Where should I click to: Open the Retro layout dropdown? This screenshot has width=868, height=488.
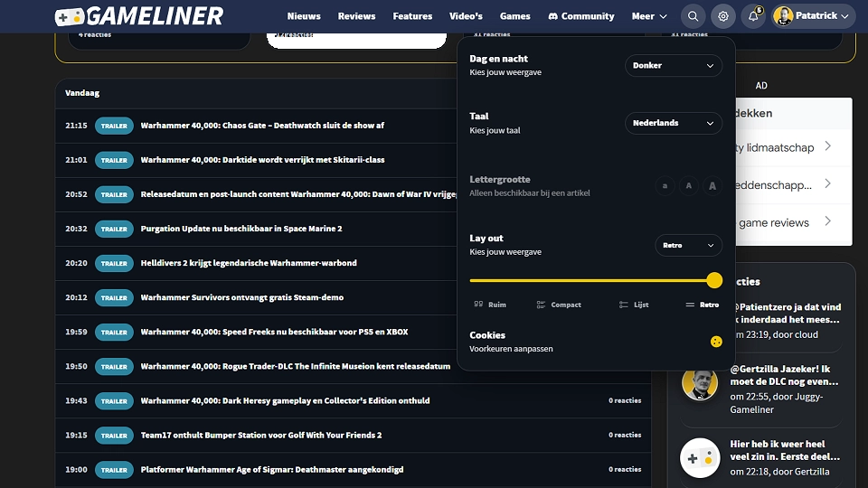[688, 245]
